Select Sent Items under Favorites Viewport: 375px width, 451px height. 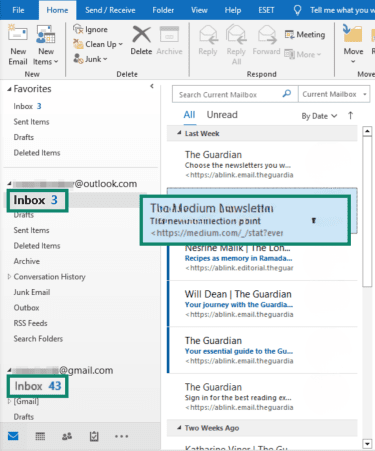[31, 122]
